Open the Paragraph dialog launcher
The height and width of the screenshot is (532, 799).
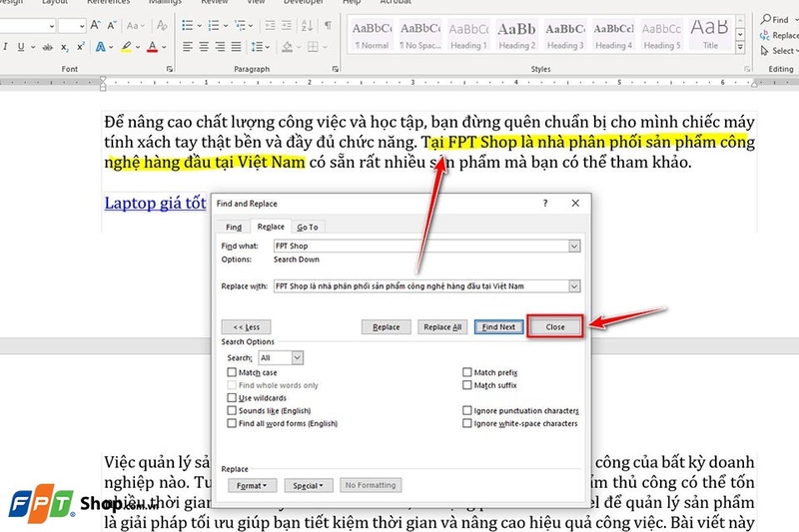tap(336, 69)
